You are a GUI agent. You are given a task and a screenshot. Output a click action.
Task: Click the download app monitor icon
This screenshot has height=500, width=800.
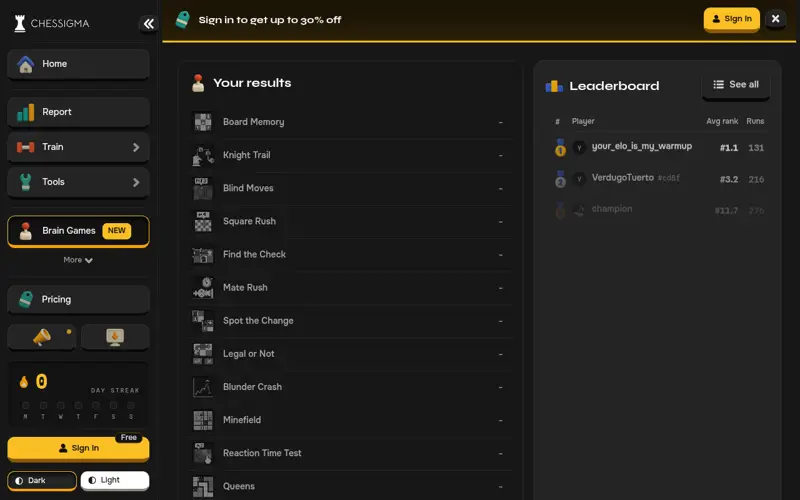tap(115, 337)
